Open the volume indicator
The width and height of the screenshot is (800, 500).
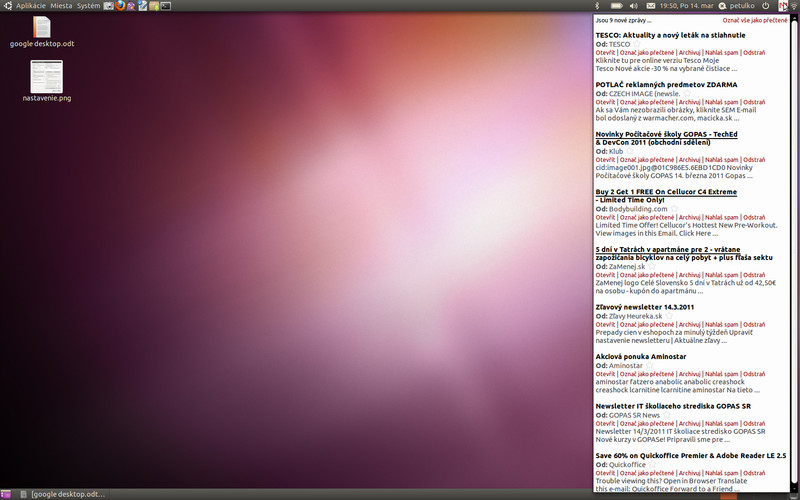[634, 6]
